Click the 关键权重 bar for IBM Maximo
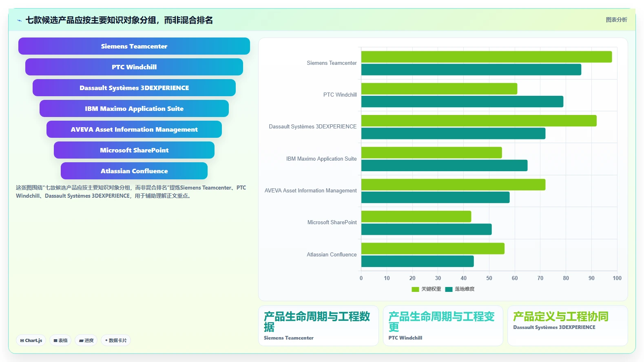Screen dimensions: 644x362 [x=432, y=152]
